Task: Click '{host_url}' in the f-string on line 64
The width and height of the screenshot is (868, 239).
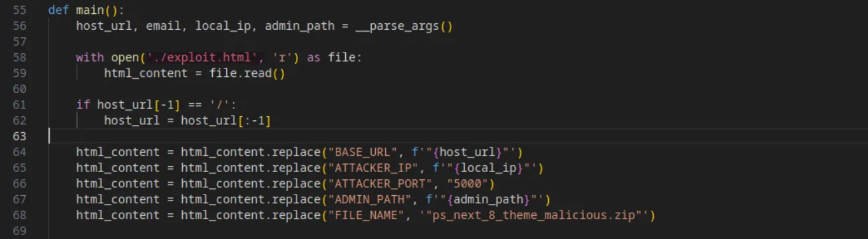Action: (470, 153)
